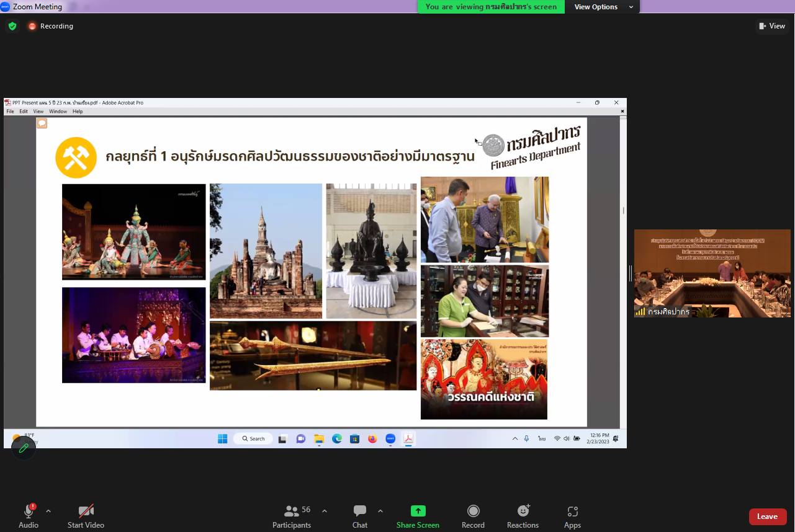The height and width of the screenshot is (532, 795).
Task: Expand the audio options arrow
Action: 48,511
